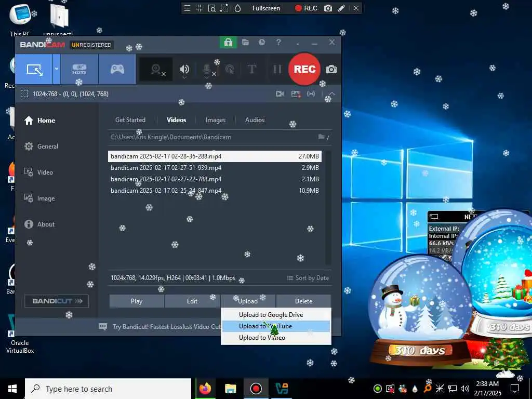Switch to the Videos tab

(x=177, y=120)
